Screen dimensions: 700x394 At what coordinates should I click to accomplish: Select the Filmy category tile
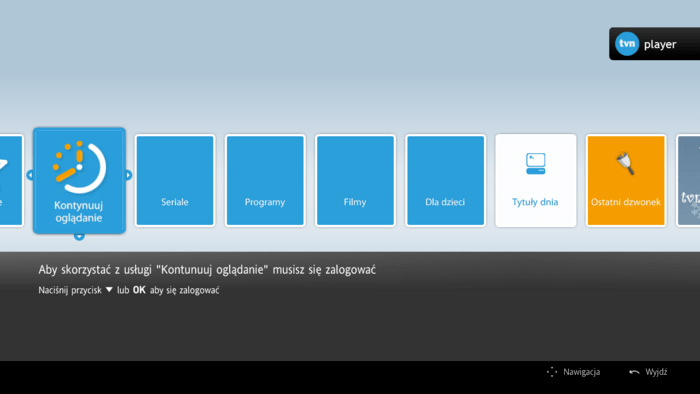[x=355, y=181]
